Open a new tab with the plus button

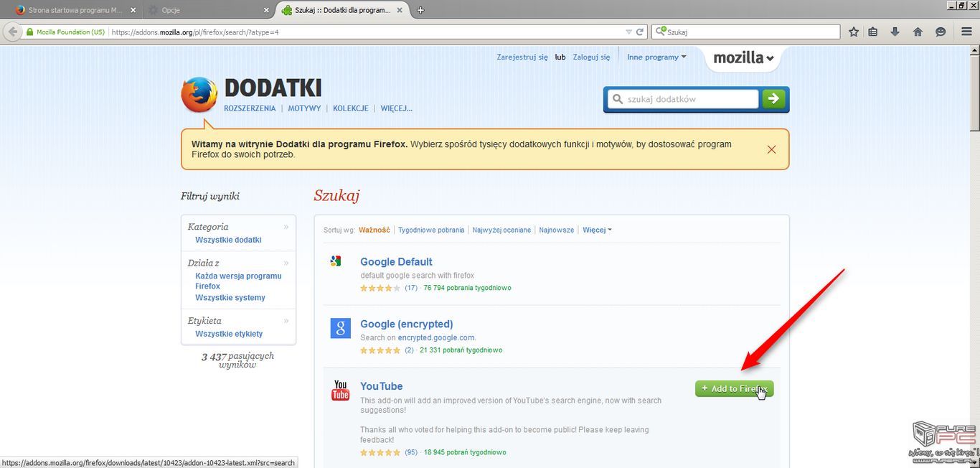pyautogui.click(x=421, y=10)
